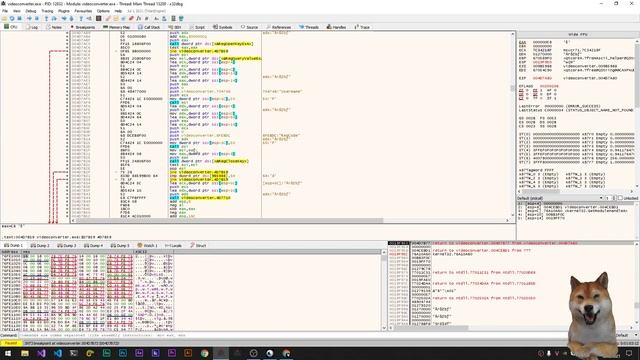Click the argument count spinbox
The height and width of the screenshot is (360, 640).
coord(610,198)
